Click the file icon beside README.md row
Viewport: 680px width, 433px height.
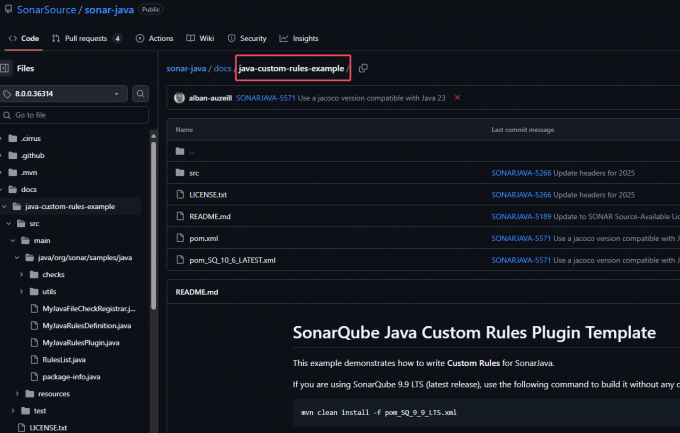coord(180,216)
